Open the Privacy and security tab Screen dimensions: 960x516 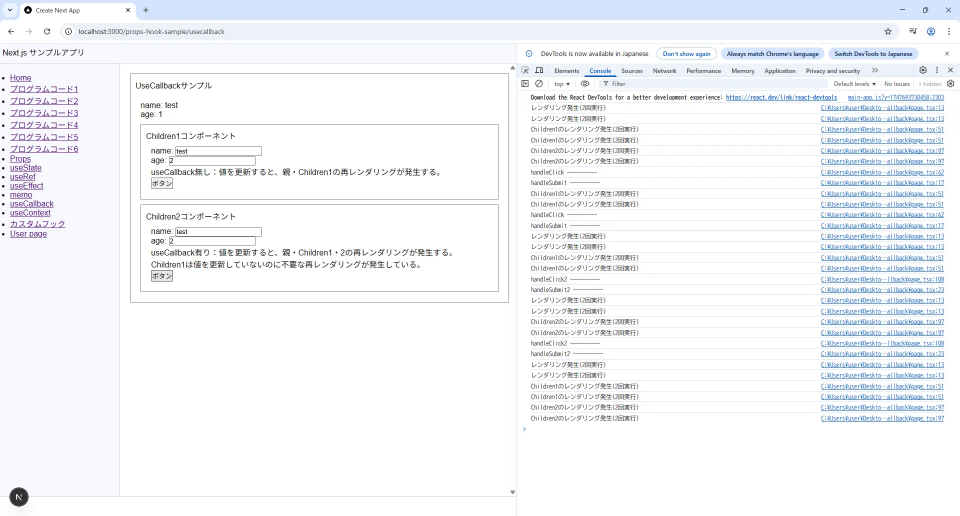(833, 71)
